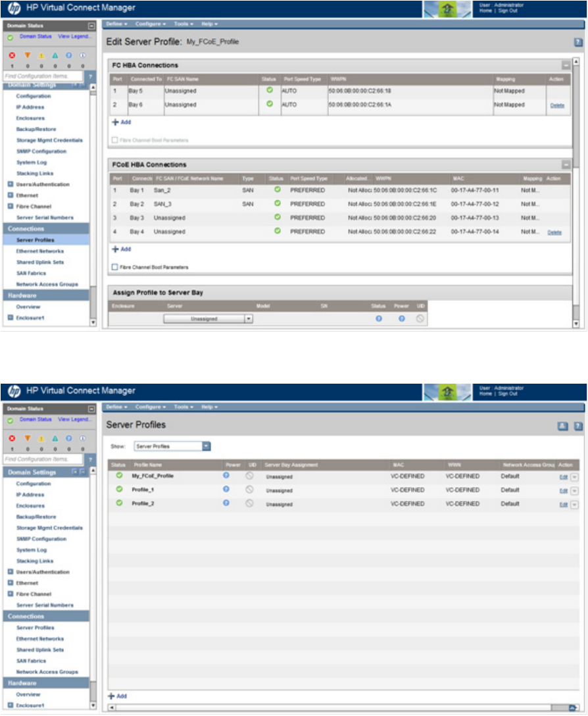Image resolution: width=588 pixels, height=716 pixels.
Task: Click red critical status icon, Edit Server Profile page
Action: tap(12, 55)
